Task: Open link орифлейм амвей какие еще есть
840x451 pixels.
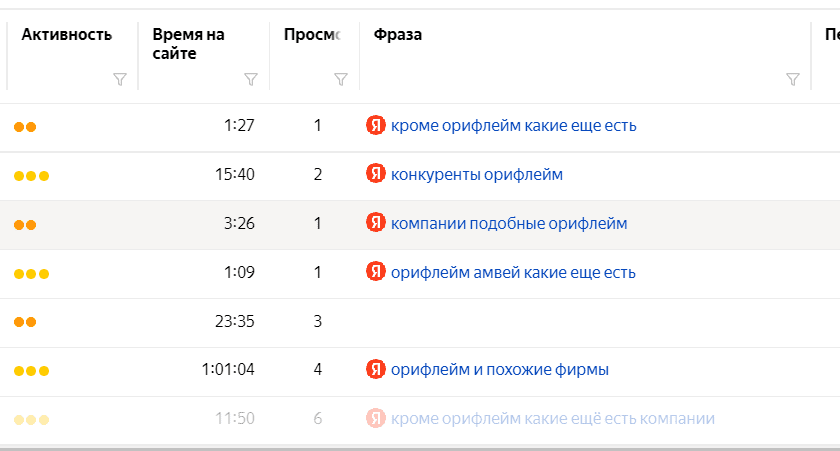Action: [513, 273]
